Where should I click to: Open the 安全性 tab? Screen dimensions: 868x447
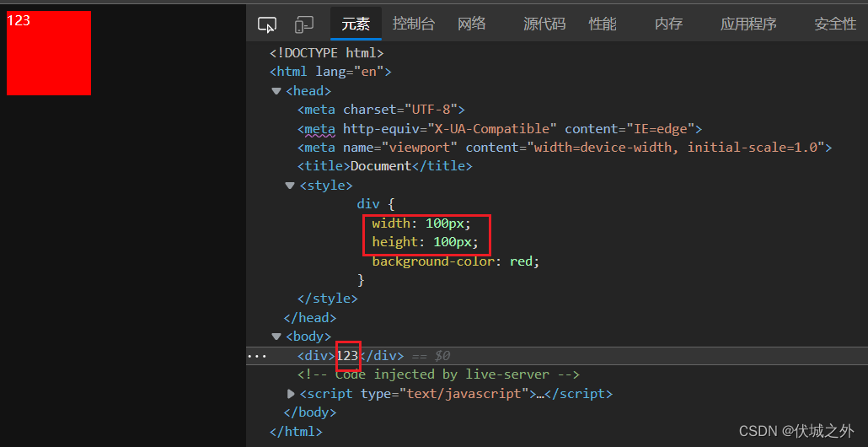[x=835, y=24]
